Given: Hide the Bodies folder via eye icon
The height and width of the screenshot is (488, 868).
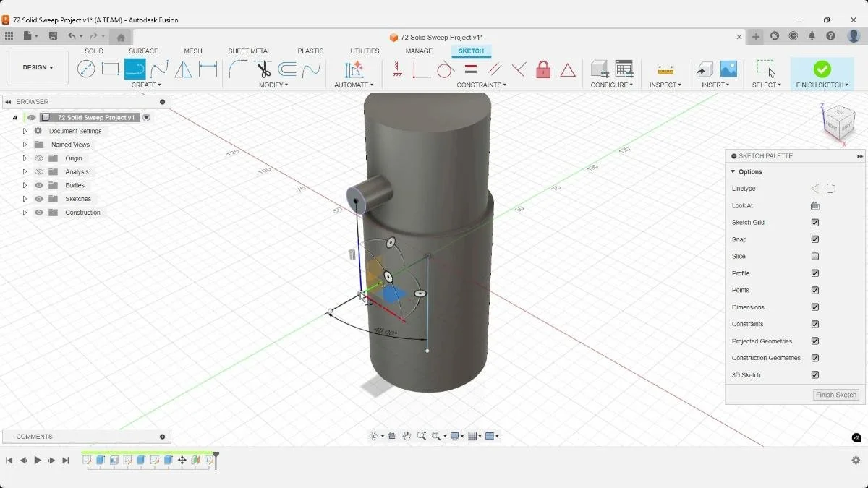Looking at the screenshot, I should tap(39, 185).
